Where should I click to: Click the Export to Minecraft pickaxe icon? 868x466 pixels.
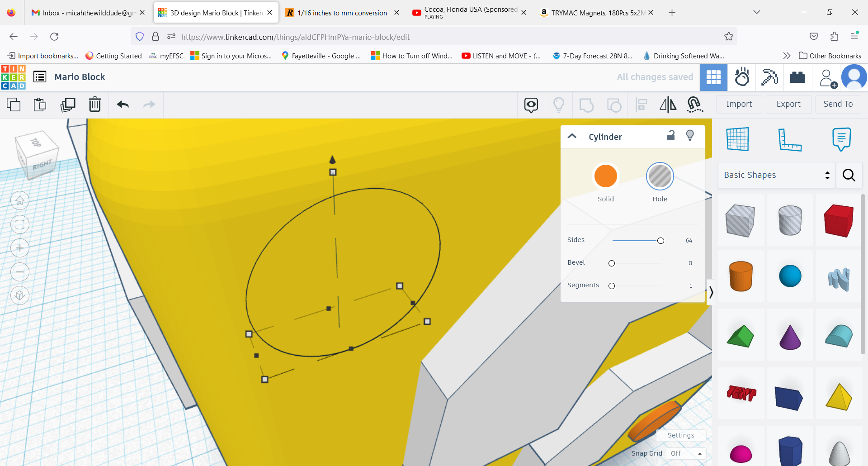(769, 77)
